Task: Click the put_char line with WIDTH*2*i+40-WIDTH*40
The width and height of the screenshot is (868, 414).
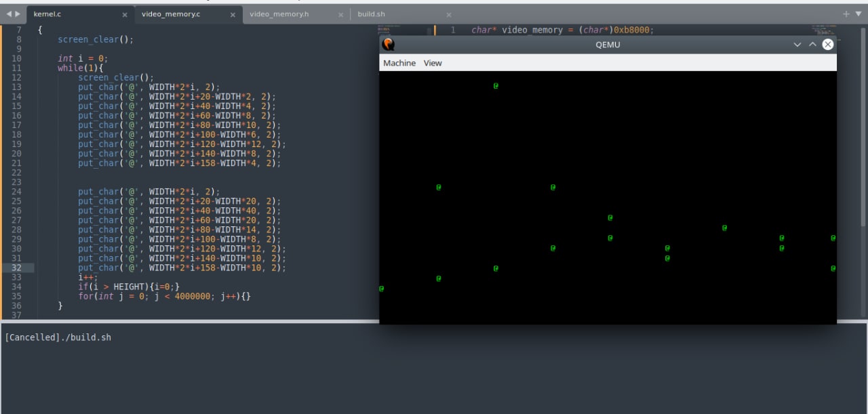Action: (x=176, y=211)
